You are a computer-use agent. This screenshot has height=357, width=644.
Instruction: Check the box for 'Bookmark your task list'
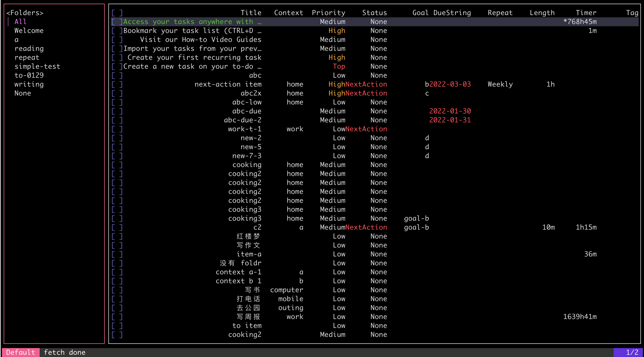pos(117,31)
